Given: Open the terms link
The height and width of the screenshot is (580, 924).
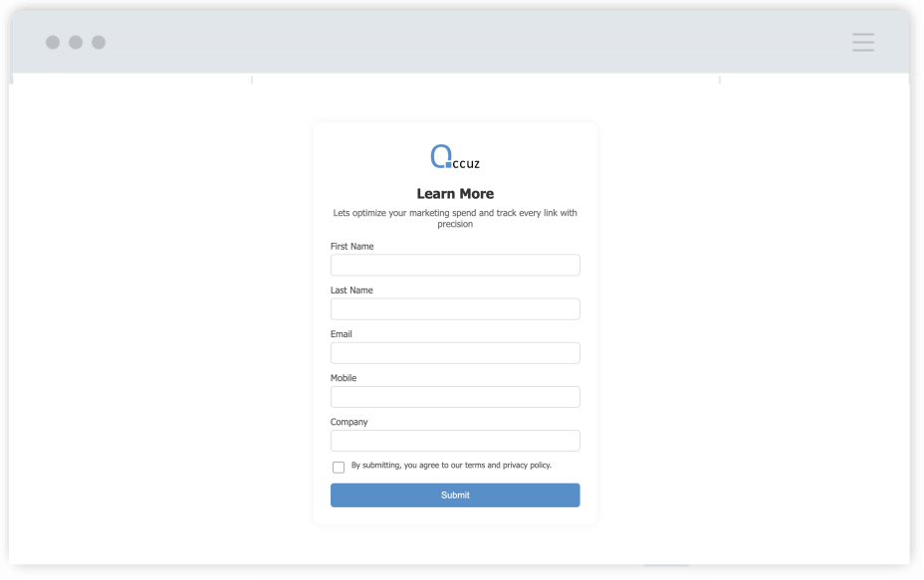Looking at the screenshot, I should click(469, 465).
